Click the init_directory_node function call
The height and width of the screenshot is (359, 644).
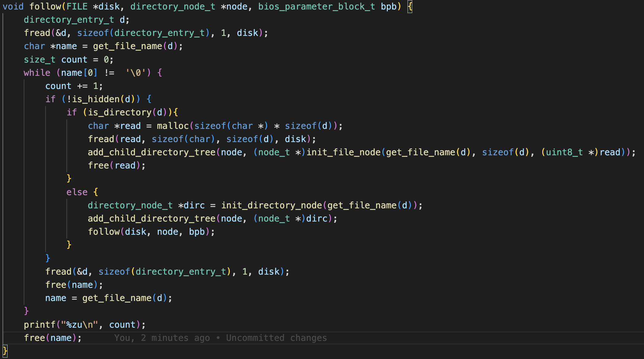pos(271,205)
